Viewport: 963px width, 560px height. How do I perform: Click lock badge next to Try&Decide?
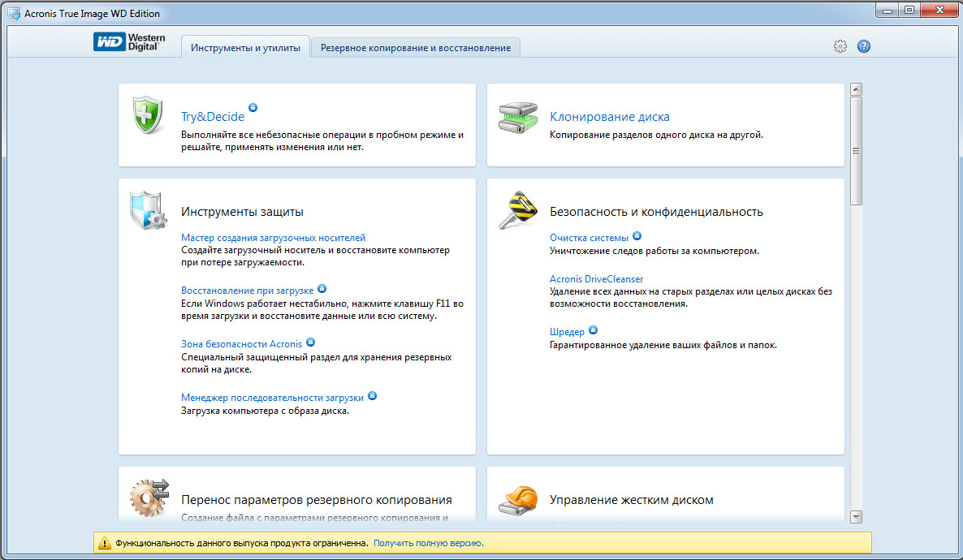click(x=253, y=107)
